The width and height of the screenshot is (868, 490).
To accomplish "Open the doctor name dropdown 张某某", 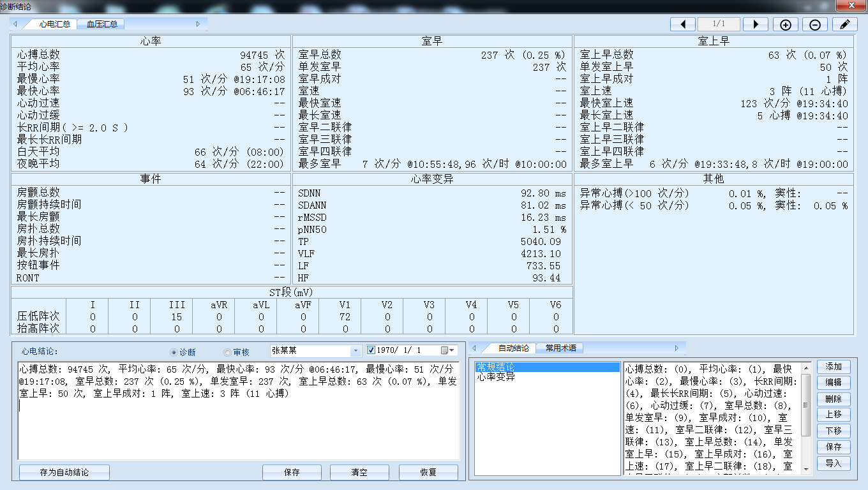I will click(356, 351).
